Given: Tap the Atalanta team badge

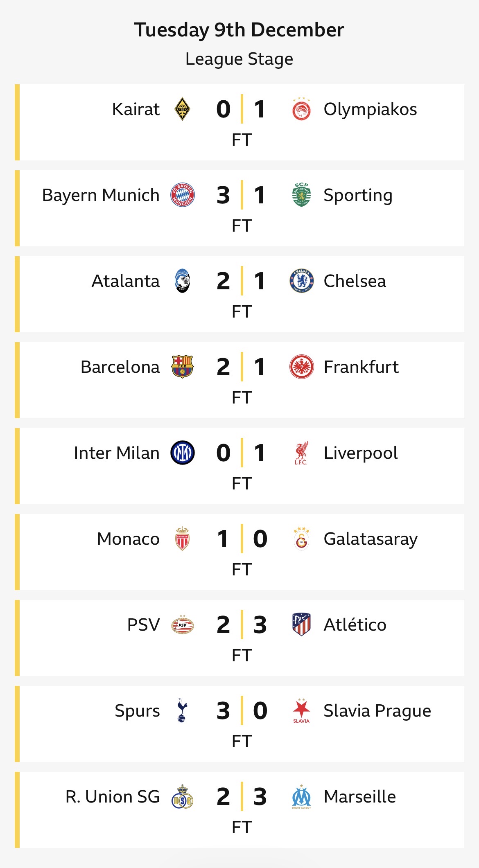Looking at the screenshot, I should (182, 281).
